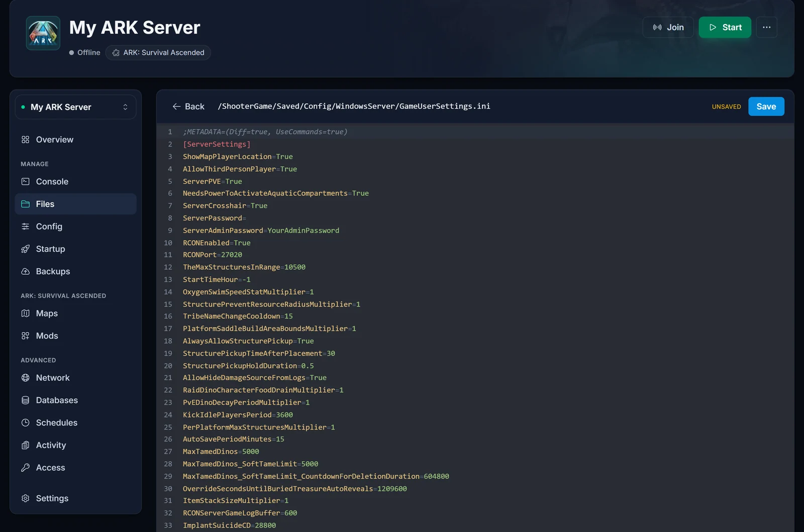The width and height of the screenshot is (804, 532).
Task: Click the MaxTamedDinos_SoftTameLimit=5000 line
Action: click(250, 464)
